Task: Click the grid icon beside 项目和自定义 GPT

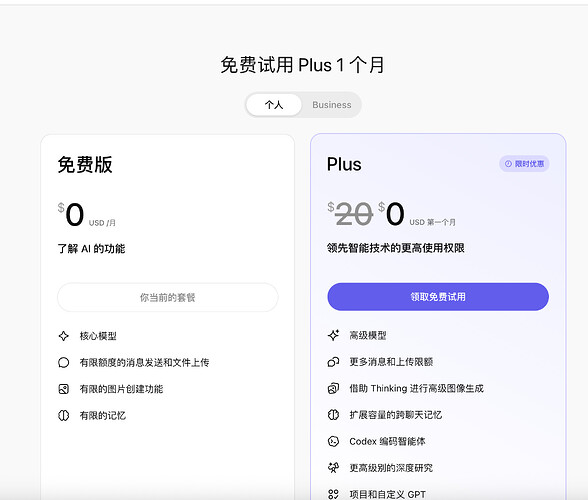Action: click(333, 494)
